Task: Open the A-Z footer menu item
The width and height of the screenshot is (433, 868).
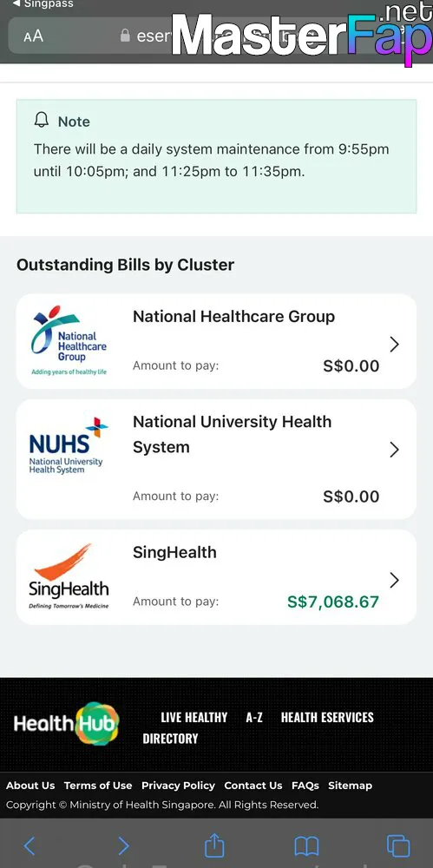Action: click(x=254, y=718)
